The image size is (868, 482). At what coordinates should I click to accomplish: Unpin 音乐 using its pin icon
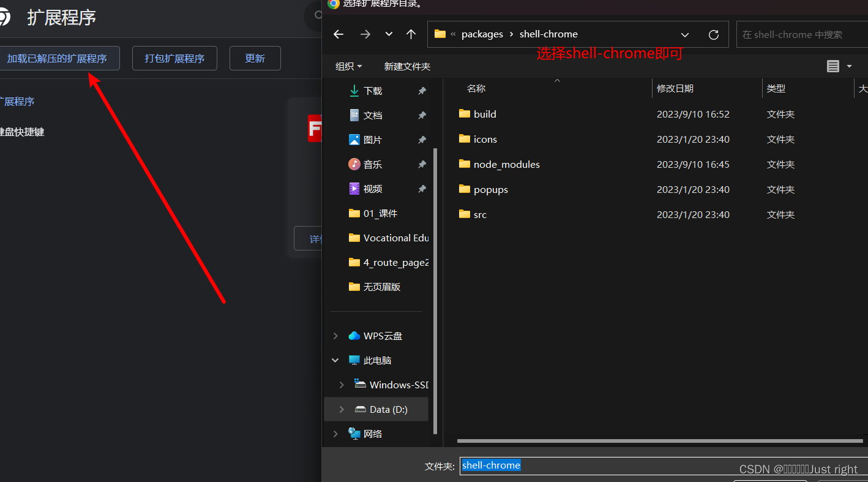click(422, 164)
